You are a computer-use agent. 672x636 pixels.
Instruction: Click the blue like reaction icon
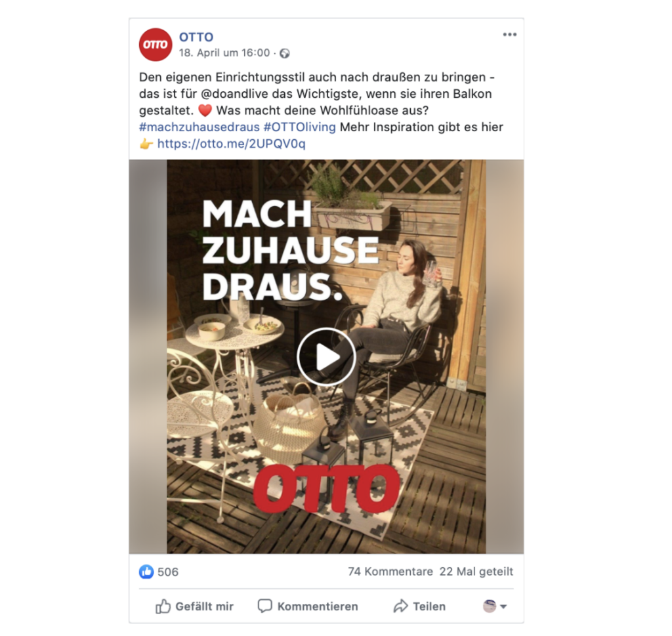146,572
